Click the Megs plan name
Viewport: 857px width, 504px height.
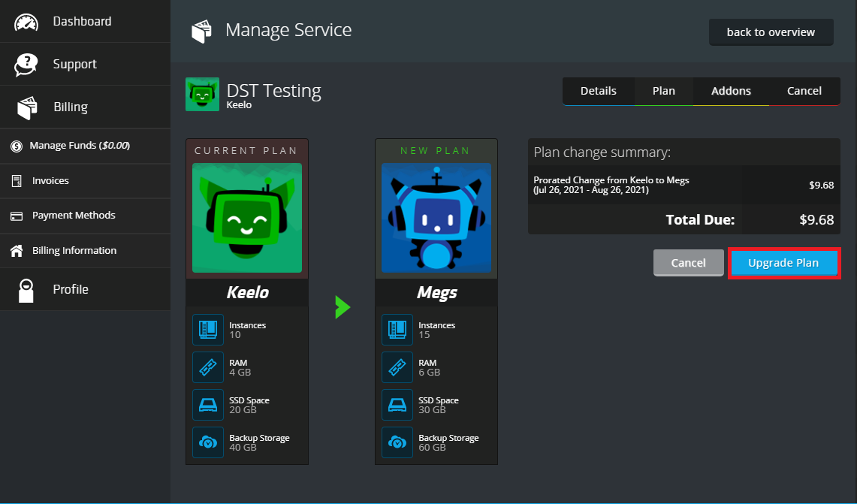tap(436, 293)
